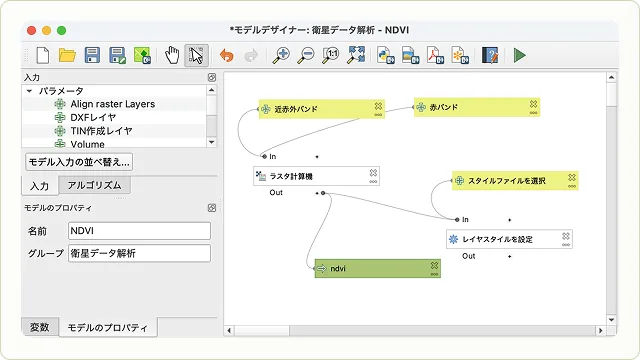Create a new model with the blank page icon
The image size is (640, 360).
click(43, 55)
